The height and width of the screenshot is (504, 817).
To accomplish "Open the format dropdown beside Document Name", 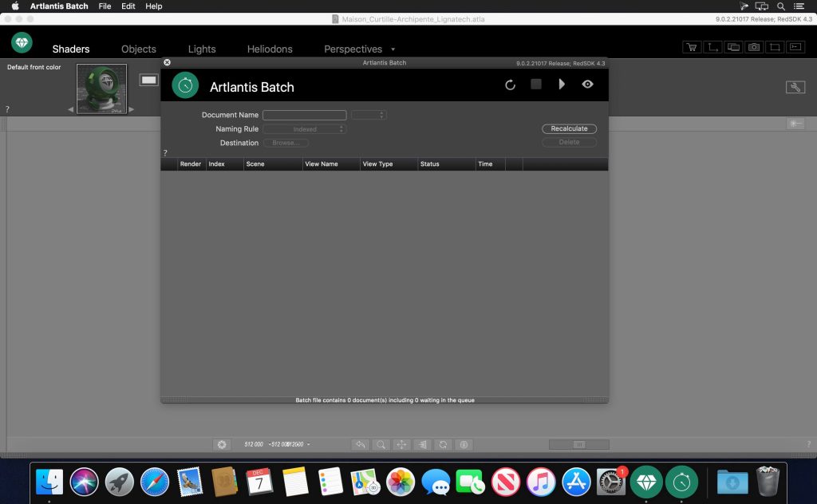I will [x=369, y=115].
